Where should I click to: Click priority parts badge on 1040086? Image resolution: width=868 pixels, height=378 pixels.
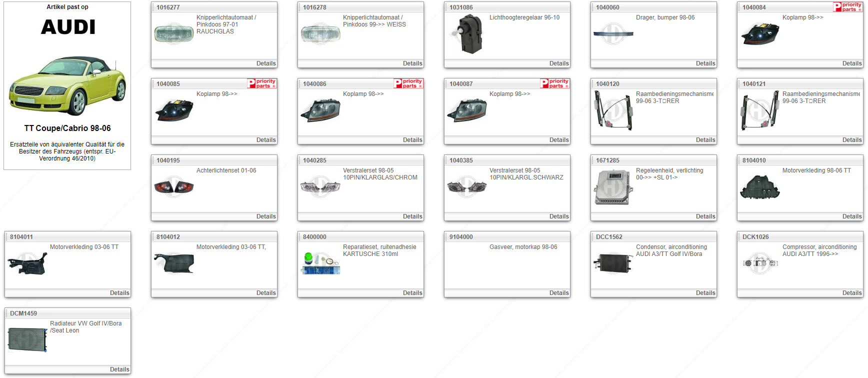(408, 83)
